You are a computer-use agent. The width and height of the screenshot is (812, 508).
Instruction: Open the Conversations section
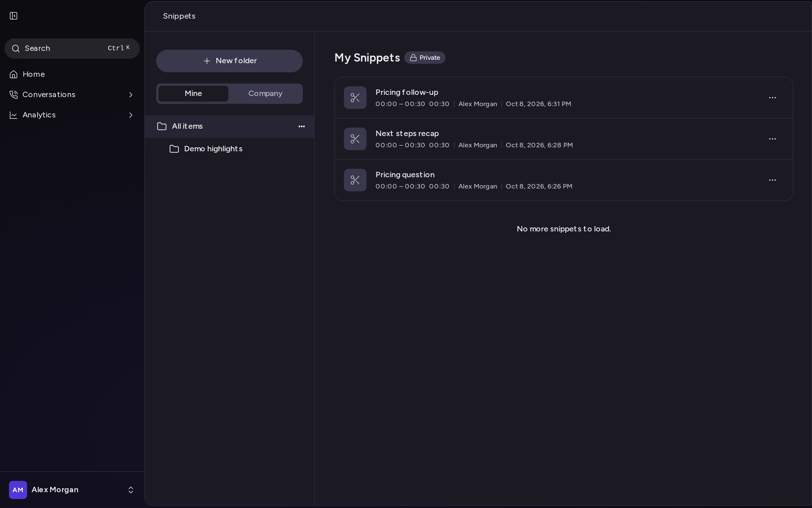click(72, 95)
